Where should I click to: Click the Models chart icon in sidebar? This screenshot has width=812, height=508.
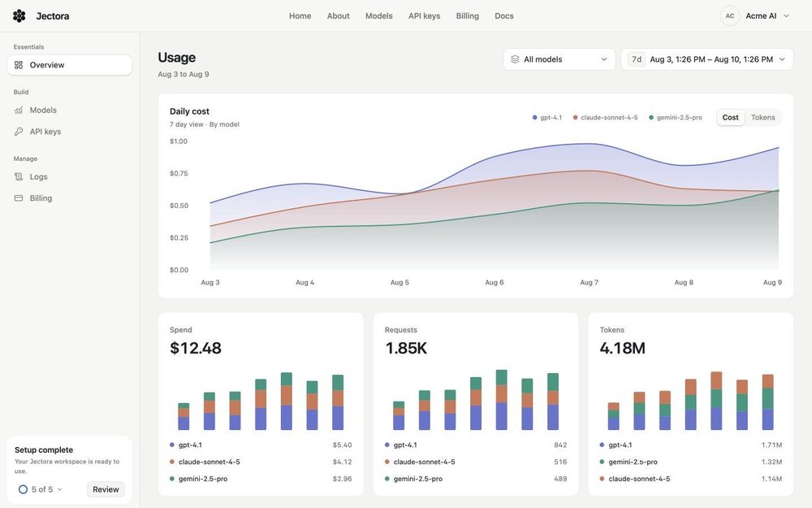(19, 110)
